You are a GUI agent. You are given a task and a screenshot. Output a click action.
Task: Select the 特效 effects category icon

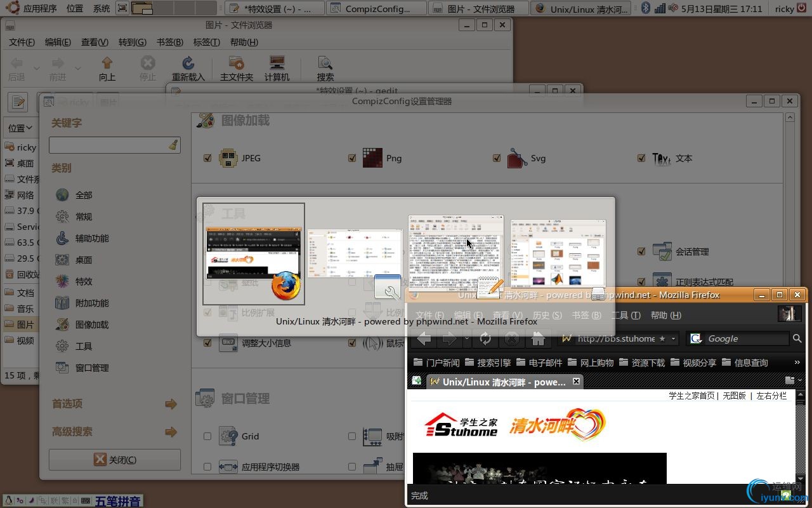coord(62,281)
